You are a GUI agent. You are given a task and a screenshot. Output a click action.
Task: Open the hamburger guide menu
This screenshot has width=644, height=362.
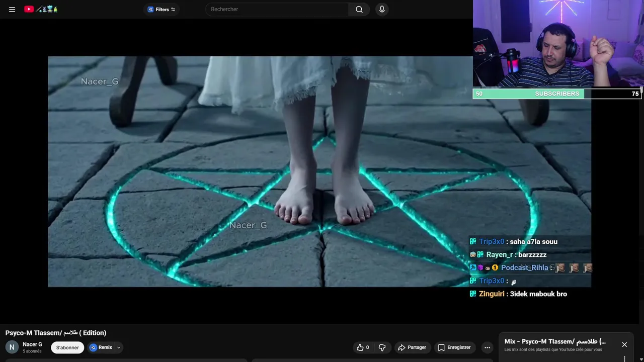(x=12, y=9)
